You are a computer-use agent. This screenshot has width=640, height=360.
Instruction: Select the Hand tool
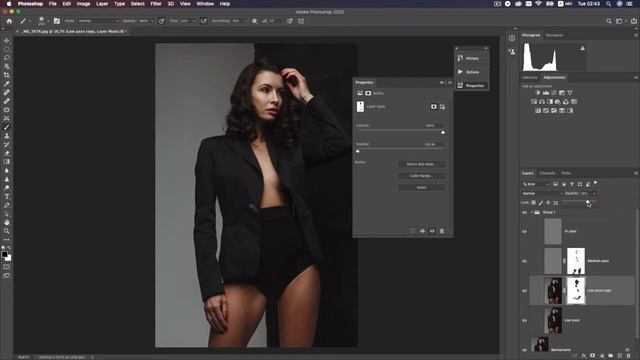point(7,222)
